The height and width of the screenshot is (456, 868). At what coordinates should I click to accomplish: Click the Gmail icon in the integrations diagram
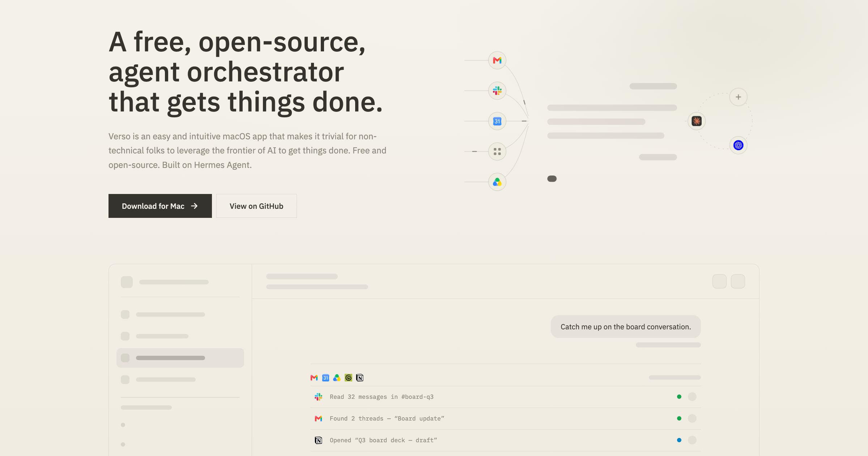pos(497,60)
